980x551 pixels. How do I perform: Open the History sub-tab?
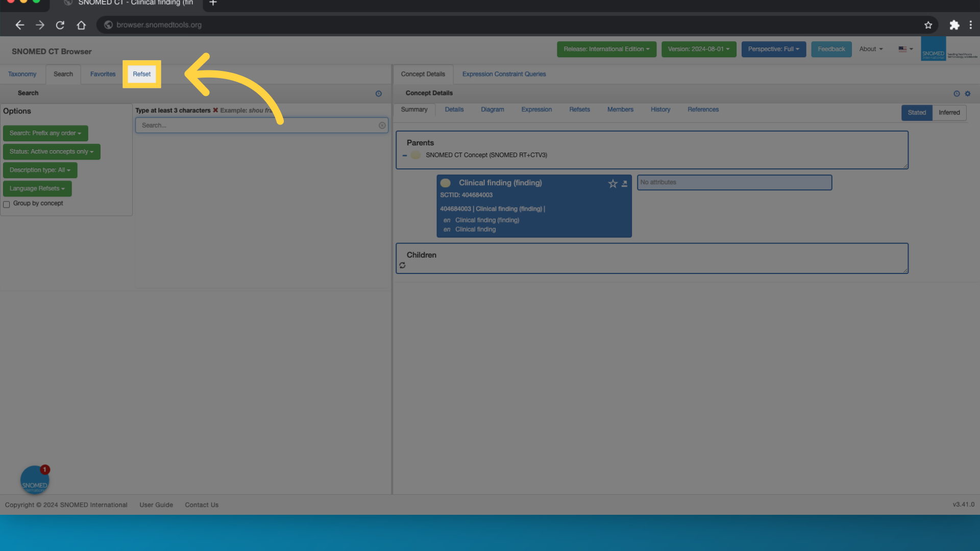[660, 110]
